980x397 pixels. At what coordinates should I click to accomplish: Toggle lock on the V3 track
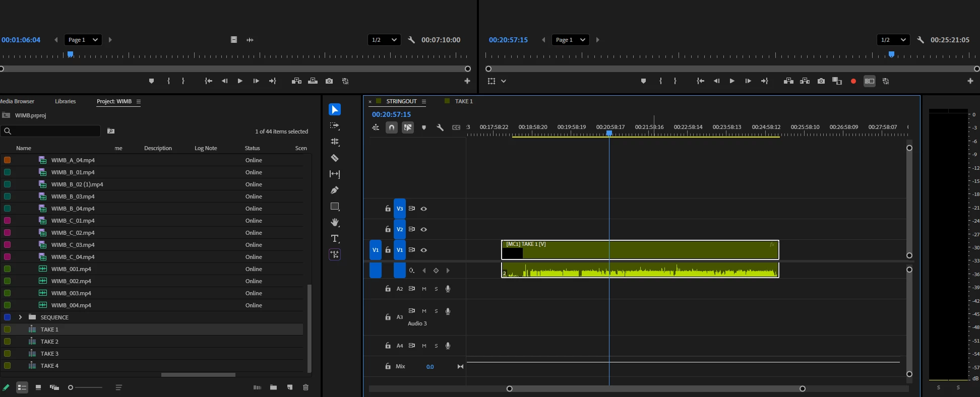click(x=388, y=209)
